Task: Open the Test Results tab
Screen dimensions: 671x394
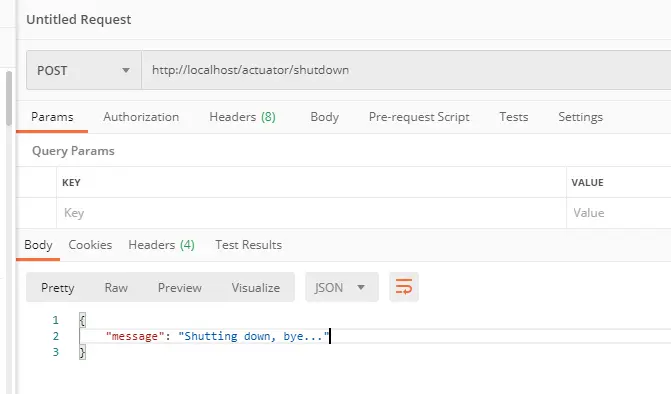Action: coord(249,245)
